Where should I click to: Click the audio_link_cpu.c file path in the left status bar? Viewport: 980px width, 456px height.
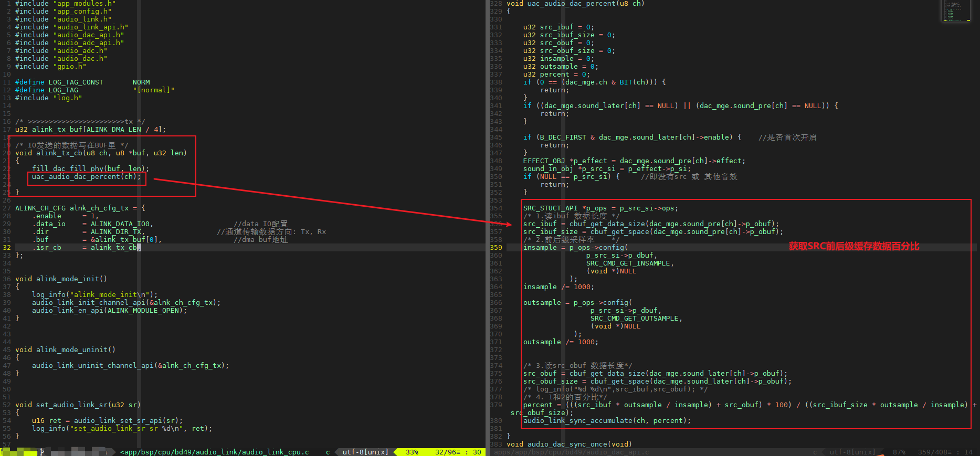coord(214,452)
